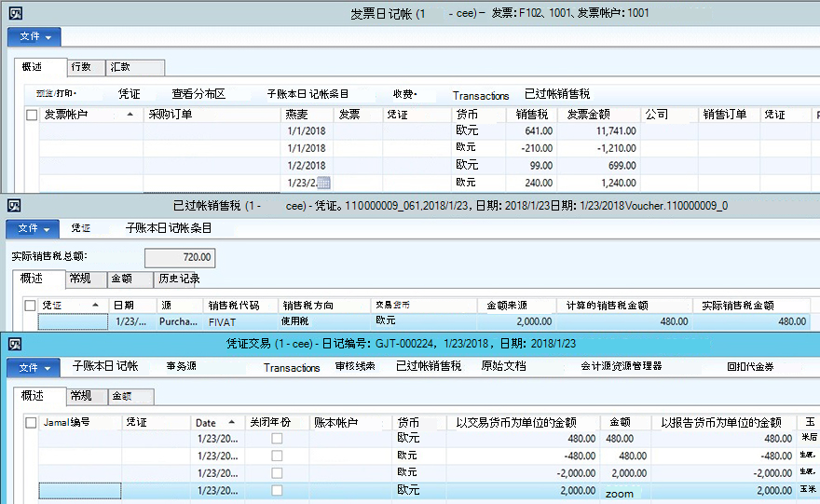Click 已过帐销售税 in voucher transactions toolbar
820x504 pixels.
click(x=429, y=366)
